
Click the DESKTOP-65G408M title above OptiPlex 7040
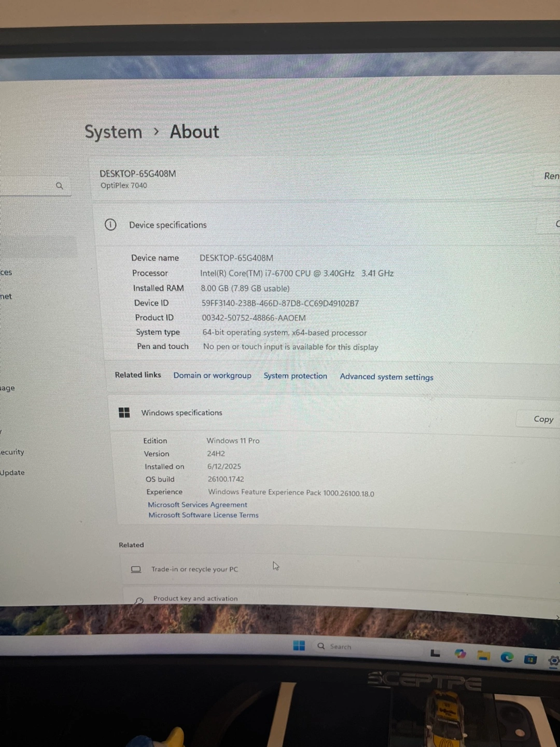coord(138,173)
